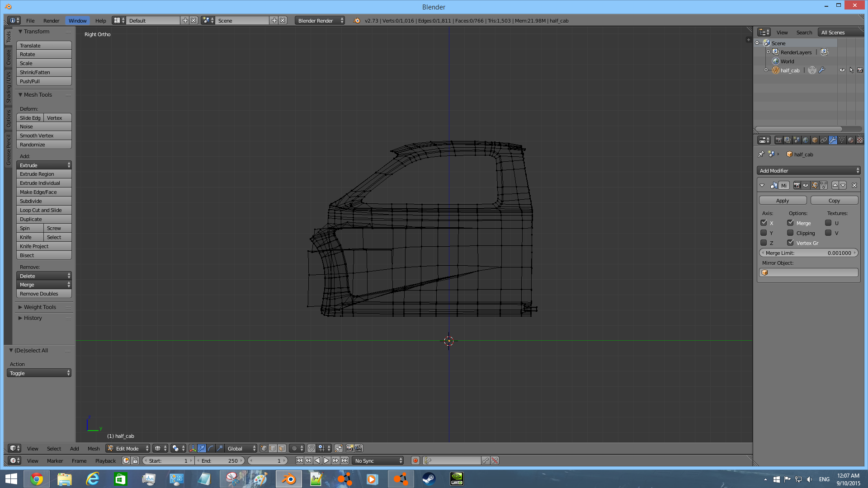Click play animation button in timeline

point(326,460)
